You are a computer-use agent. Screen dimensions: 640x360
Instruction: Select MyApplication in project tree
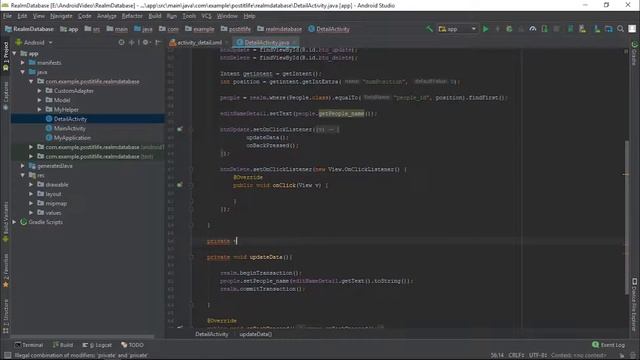(72, 138)
